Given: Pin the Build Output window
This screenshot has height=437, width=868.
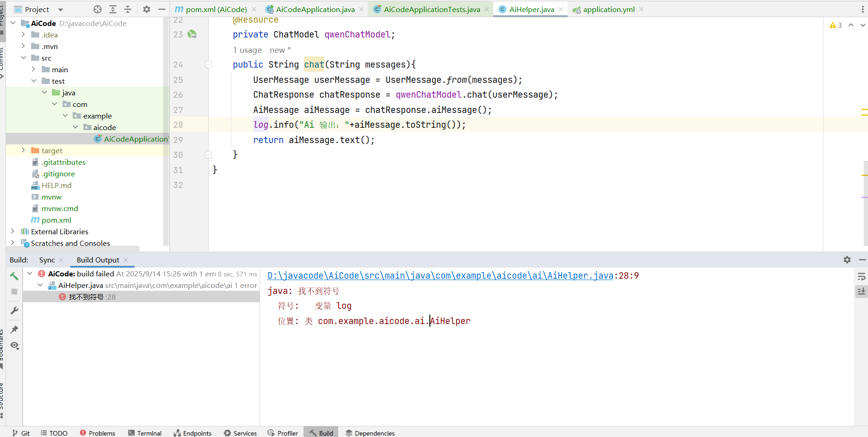Looking at the screenshot, I should [x=14, y=329].
